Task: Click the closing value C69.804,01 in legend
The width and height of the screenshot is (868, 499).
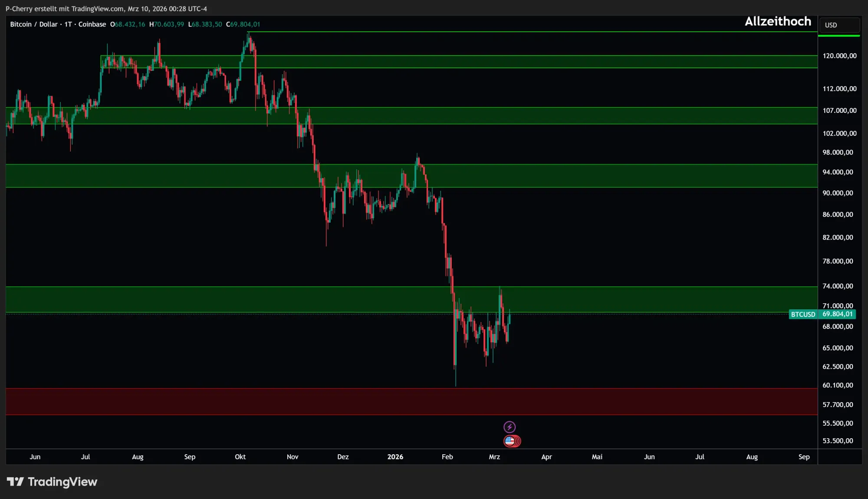Action: pyautogui.click(x=243, y=24)
